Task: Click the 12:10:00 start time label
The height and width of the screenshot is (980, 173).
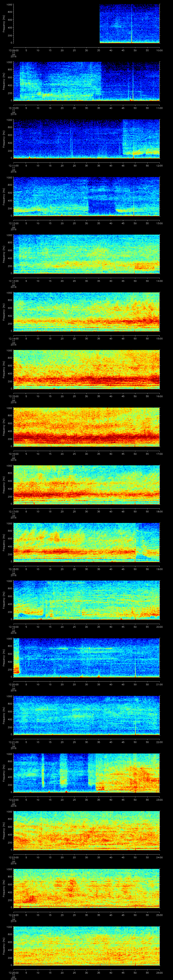Action: click(x=14, y=108)
